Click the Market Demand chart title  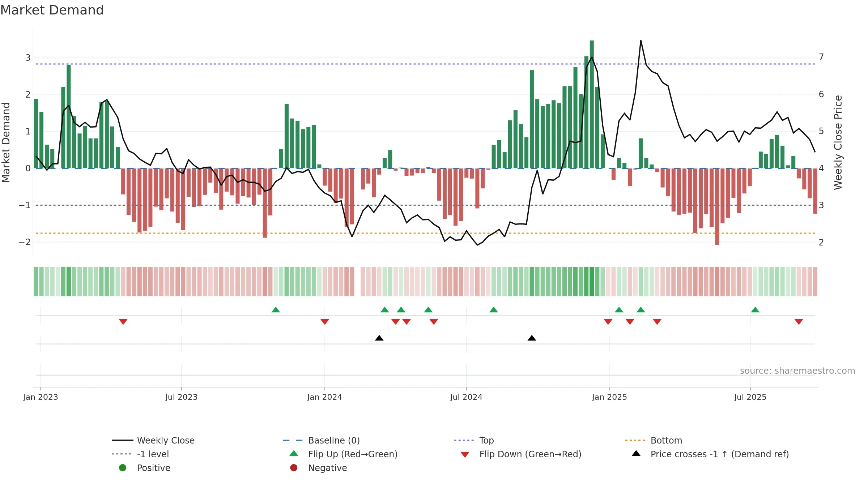coord(52,10)
